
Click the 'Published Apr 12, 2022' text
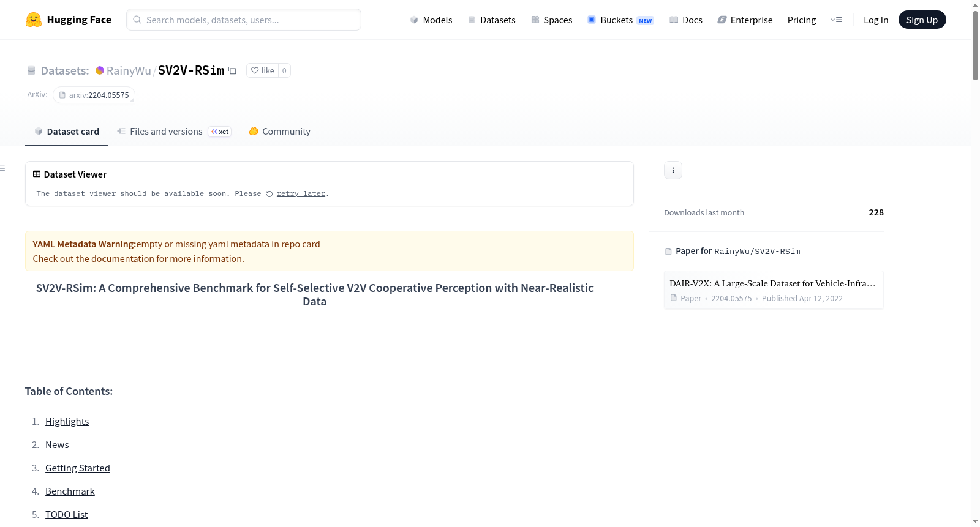tap(802, 299)
